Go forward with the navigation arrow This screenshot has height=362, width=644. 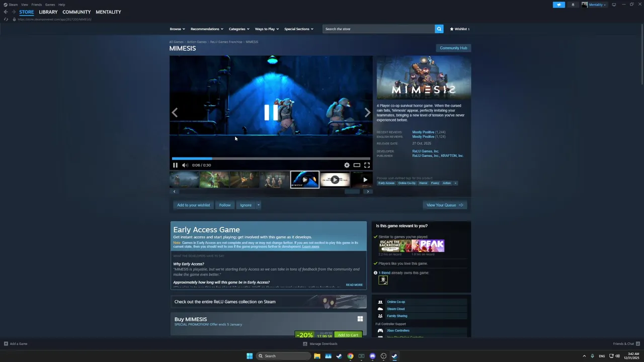point(14,12)
